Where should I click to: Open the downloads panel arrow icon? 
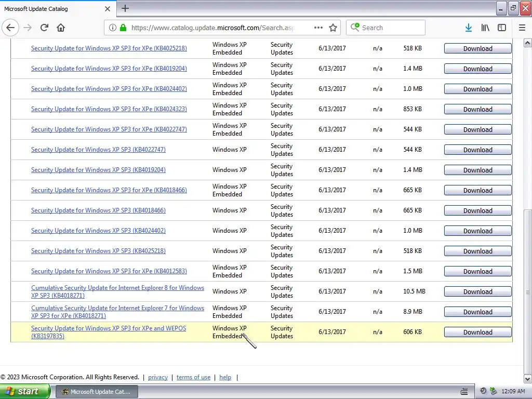(469, 28)
